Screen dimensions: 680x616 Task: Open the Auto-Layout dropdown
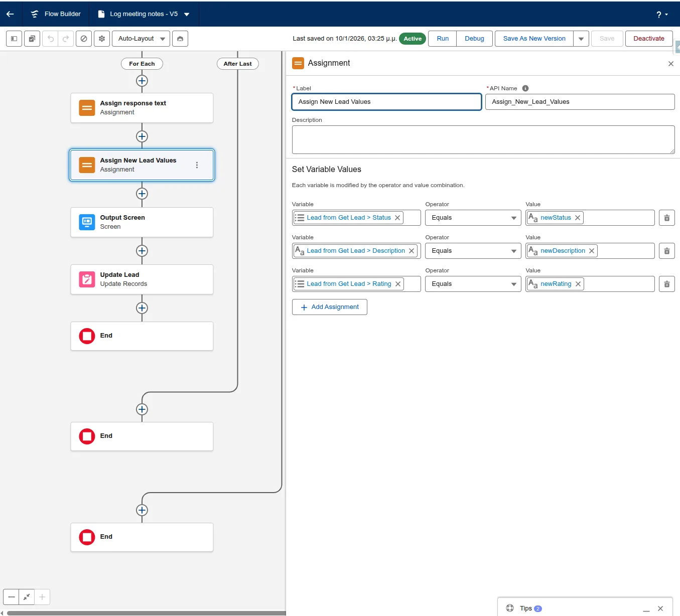point(141,39)
